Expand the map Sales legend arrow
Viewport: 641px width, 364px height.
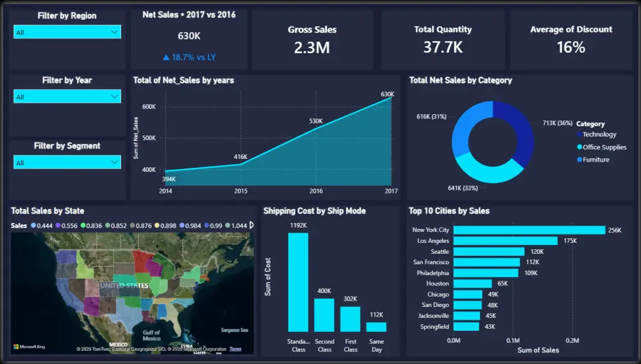point(251,225)
